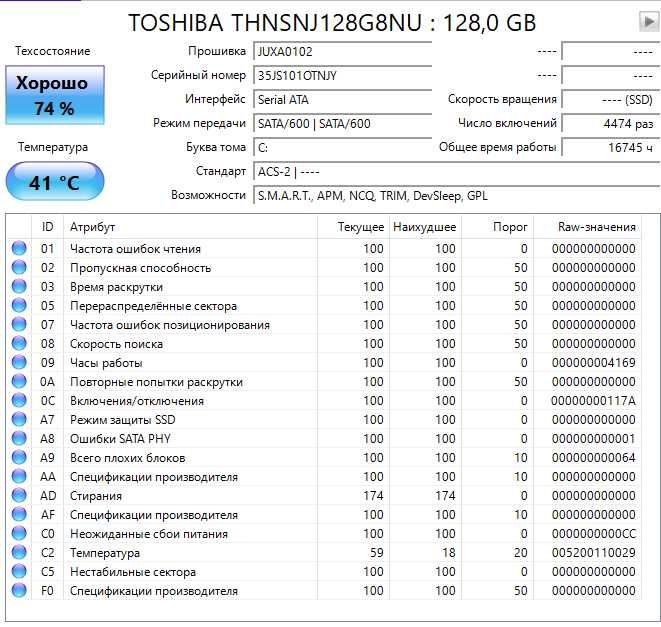
Task: Click the serial number field 35JS101OTNJY
Action: pyautogui.click(x=343, y=76)
